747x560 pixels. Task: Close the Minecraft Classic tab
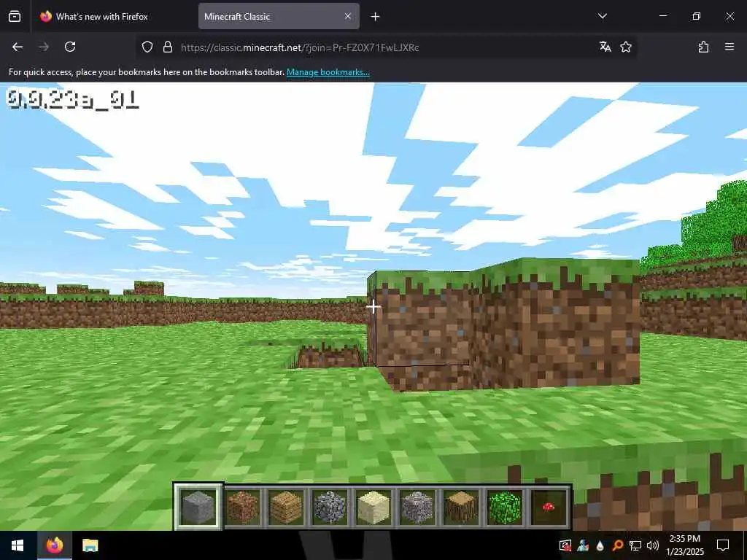(348, 16)
